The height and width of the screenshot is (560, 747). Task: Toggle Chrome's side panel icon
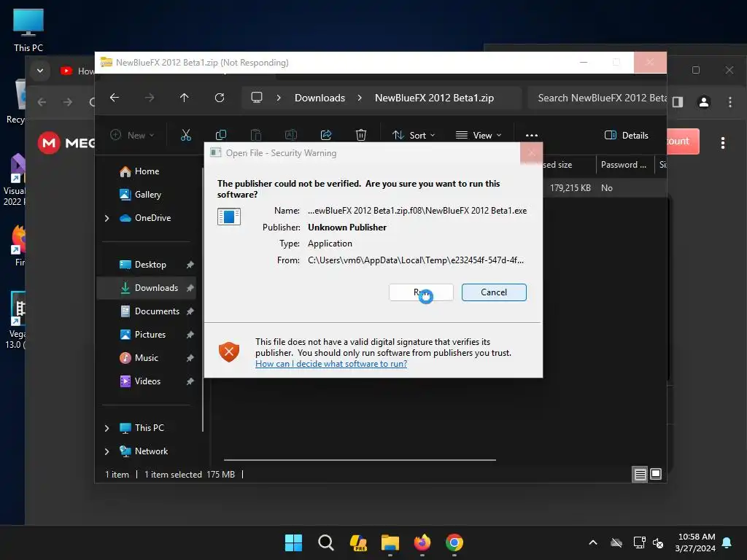[678, 102]
